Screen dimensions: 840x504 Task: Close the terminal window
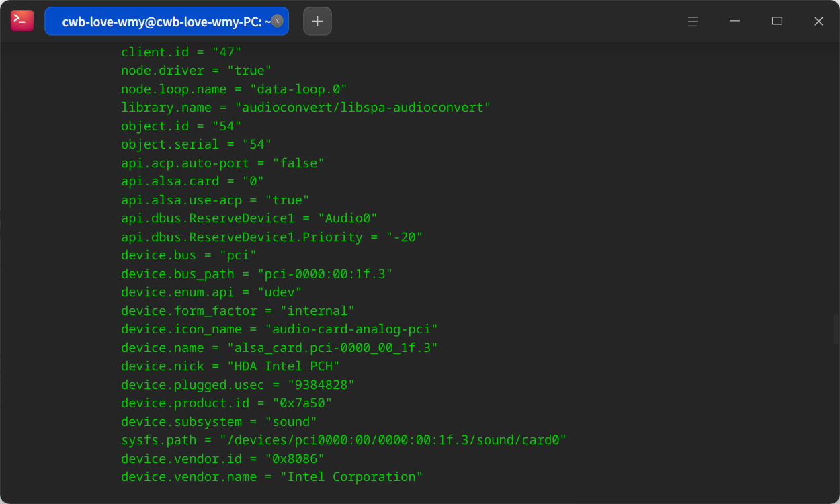click(x=818, y=21)
